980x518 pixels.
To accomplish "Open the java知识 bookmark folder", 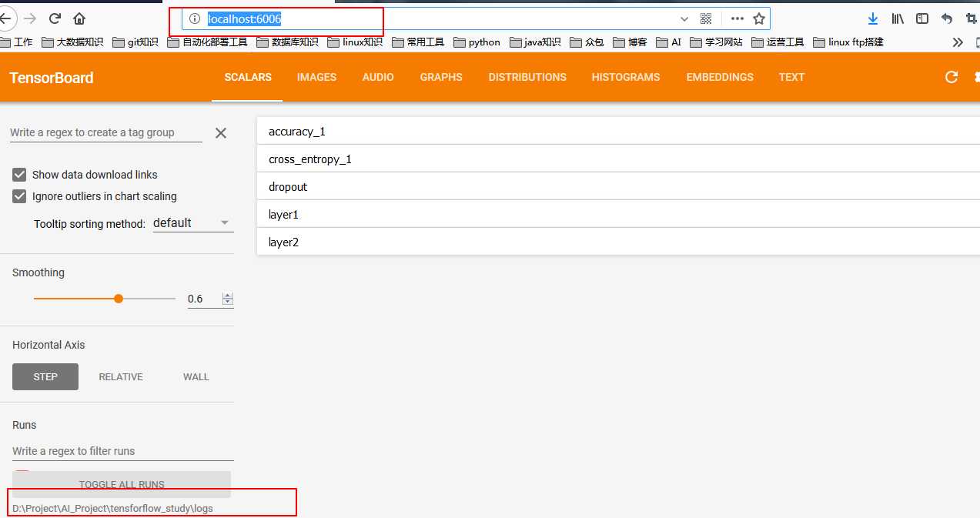I will click(x=536, y=42).
